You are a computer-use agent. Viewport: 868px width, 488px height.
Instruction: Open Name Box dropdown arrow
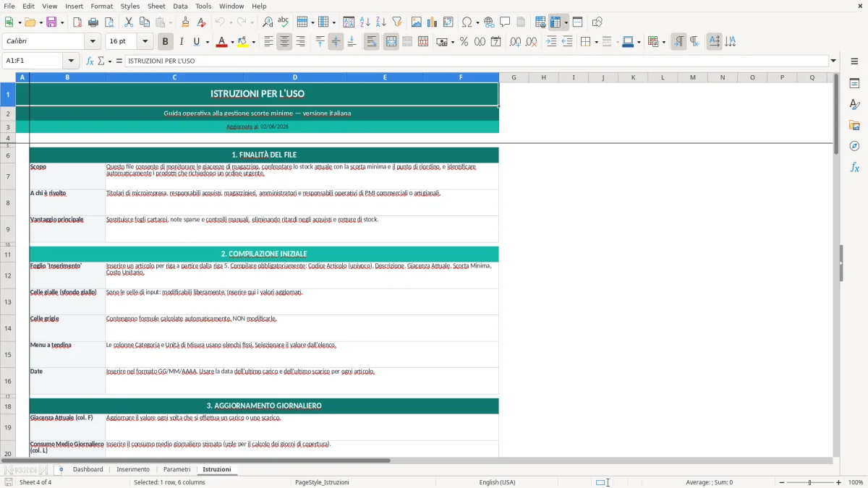pyautogui.click(x=71, y=61)
